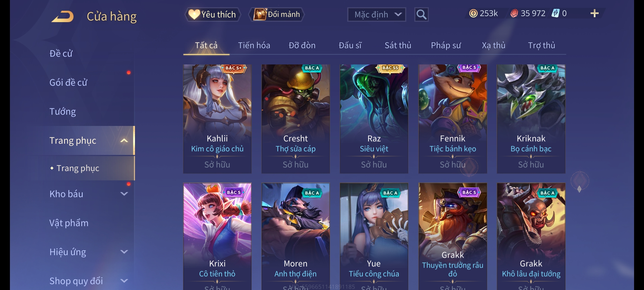Screen dimensions: 644x290
Task: Tap the back arrow icon
Action: click(x=63, y=16)
